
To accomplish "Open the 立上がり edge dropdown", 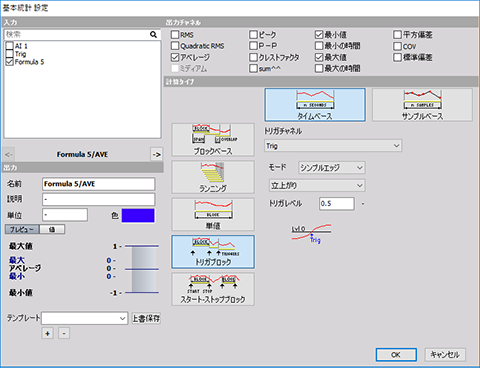I will [x=317, y=185].
